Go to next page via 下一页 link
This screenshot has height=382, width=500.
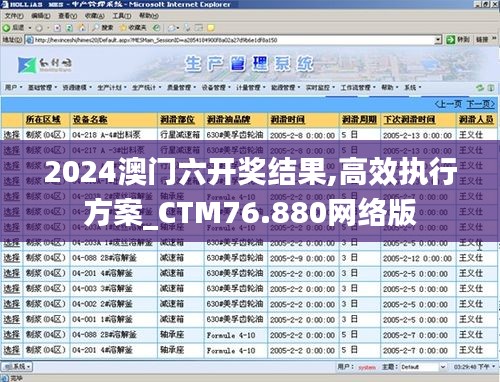(480, 104)
